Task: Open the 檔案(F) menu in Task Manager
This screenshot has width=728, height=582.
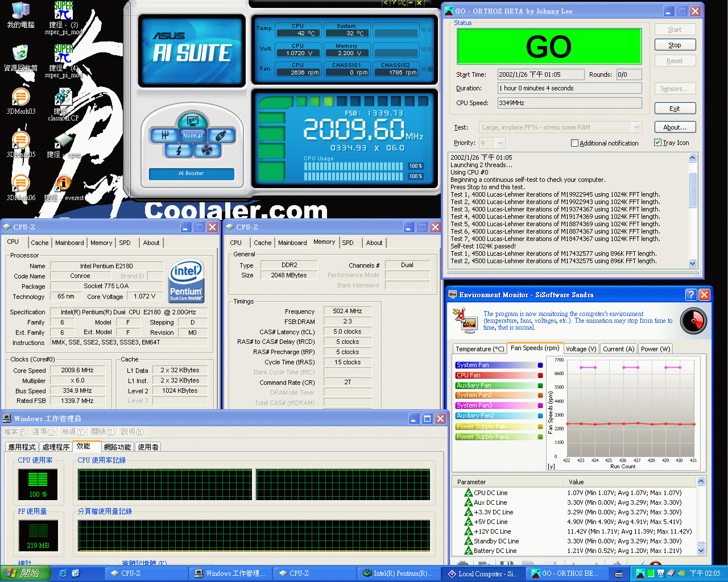Action: click(x=15, y=432)
